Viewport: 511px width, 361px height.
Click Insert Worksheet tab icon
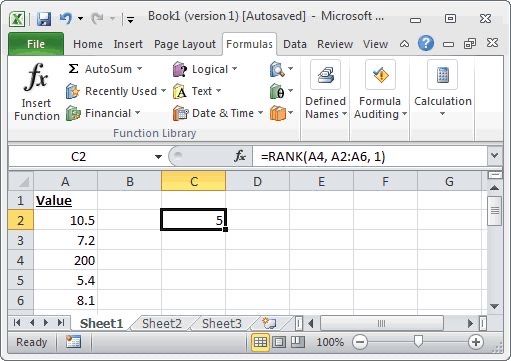(x=269, y=323)
